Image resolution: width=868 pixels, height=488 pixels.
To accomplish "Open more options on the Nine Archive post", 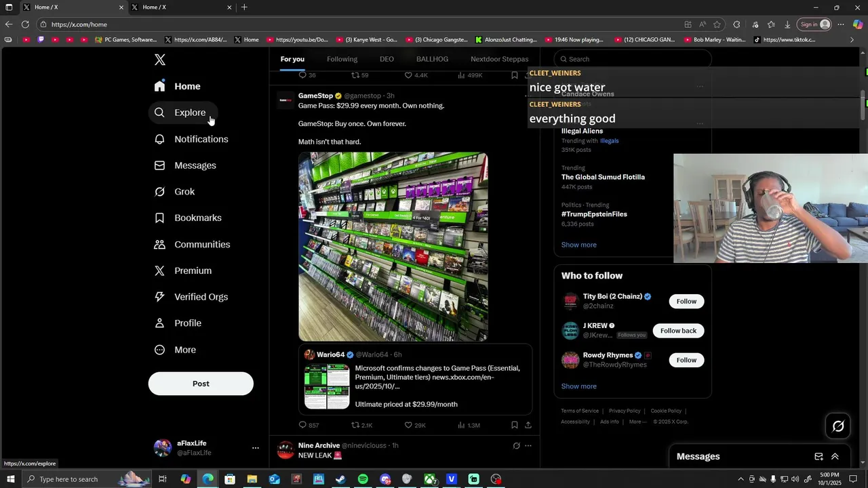I will 528,445.
